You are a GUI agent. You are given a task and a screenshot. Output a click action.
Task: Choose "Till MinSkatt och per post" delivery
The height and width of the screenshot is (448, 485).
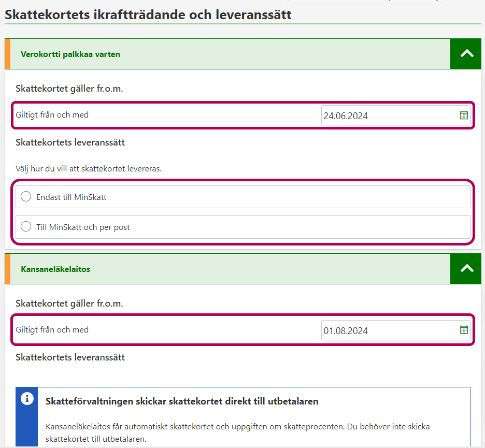[x=26, y=226]
